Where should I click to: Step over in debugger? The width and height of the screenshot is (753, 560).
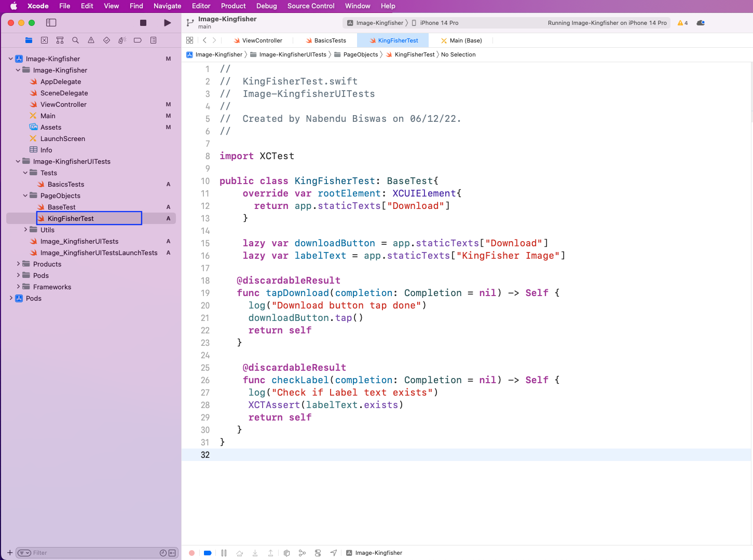[239, 553]
